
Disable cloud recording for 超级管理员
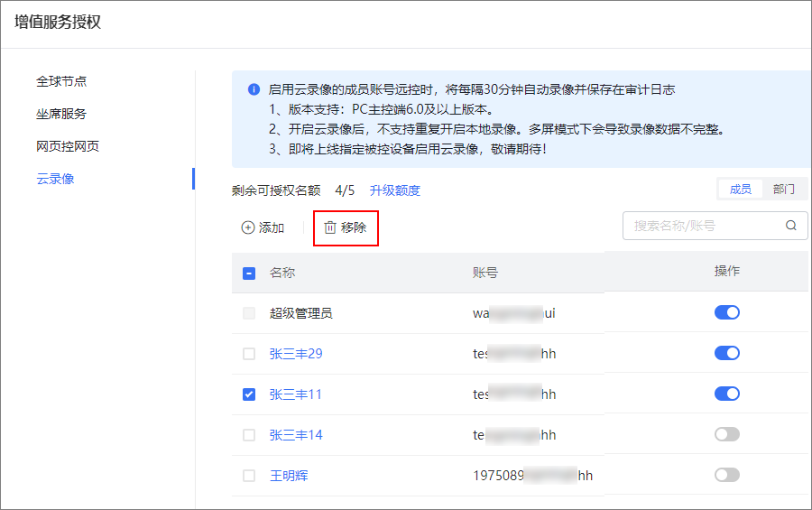pos(726,312)
